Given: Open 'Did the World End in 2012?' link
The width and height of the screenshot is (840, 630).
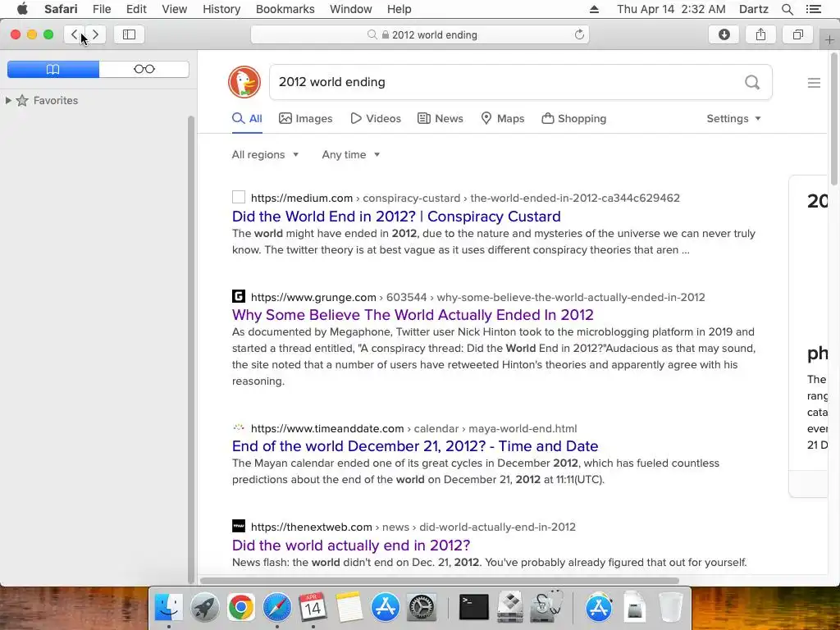Looking at the screenshot, I should point(396,217).
